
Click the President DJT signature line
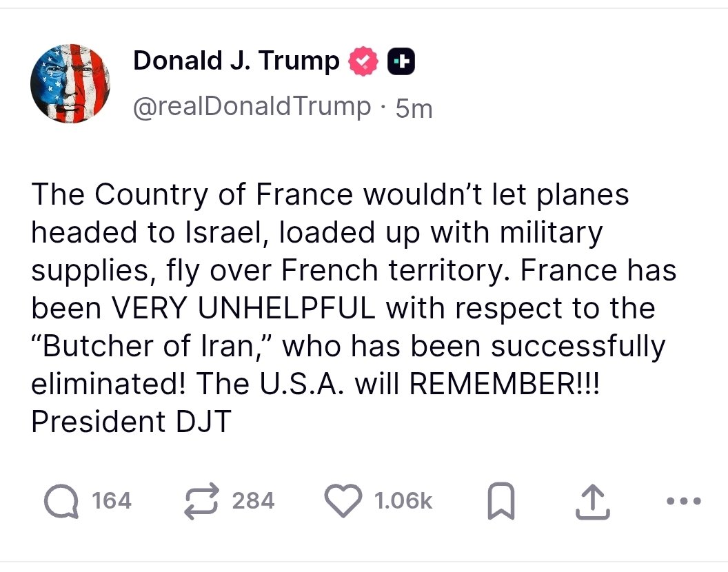pos(132,422)
